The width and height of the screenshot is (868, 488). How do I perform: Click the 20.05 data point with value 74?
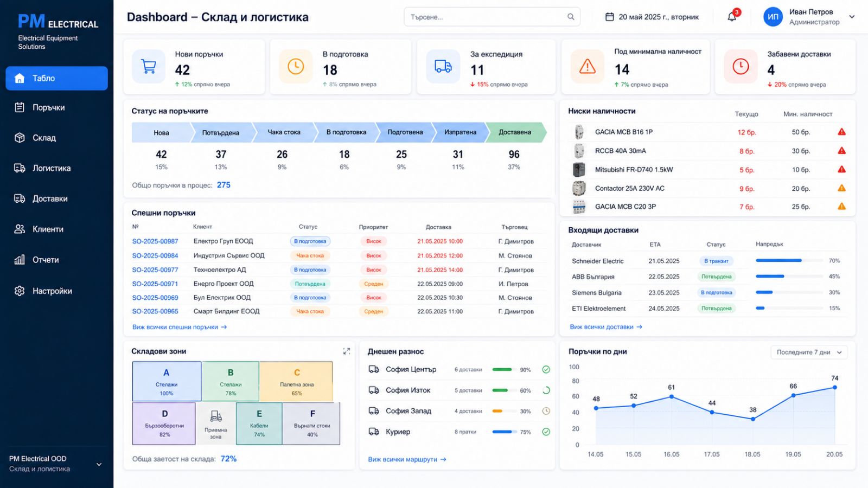click(834, 387)
